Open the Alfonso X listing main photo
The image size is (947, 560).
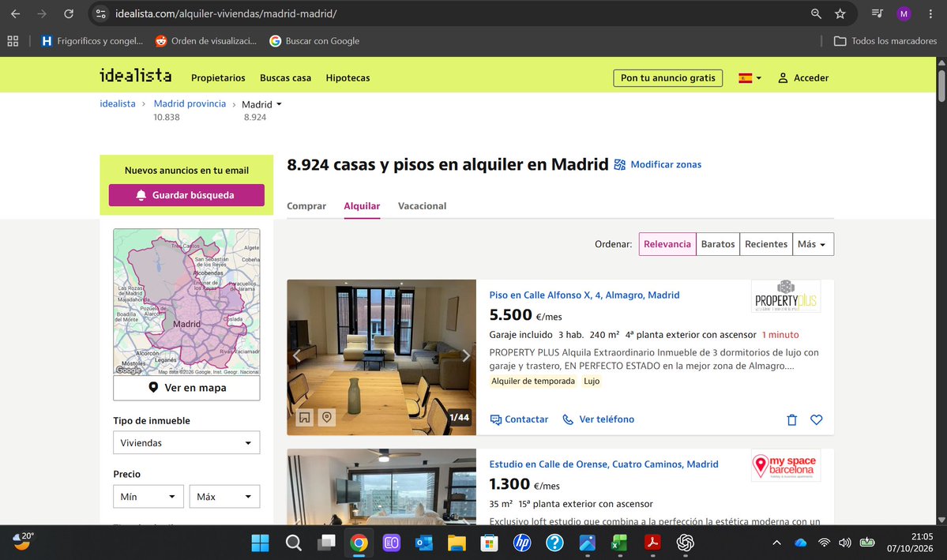[x=381, y=357]
